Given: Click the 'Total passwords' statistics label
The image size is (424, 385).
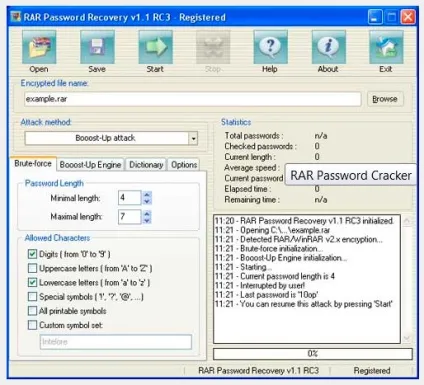Looking at the screenshot, I should tap(254, 136).
